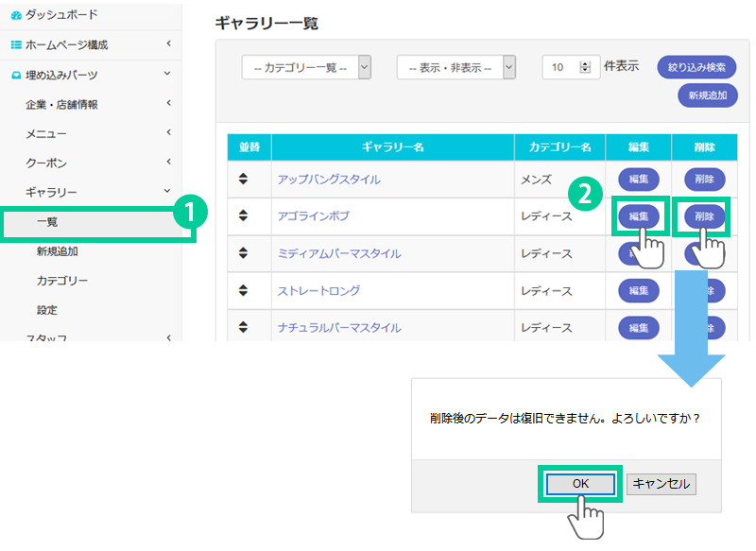Screen dimensions: 756x551
Task: Select 新規追加 in the gallery sidebar menu
Action: point(57,251)
